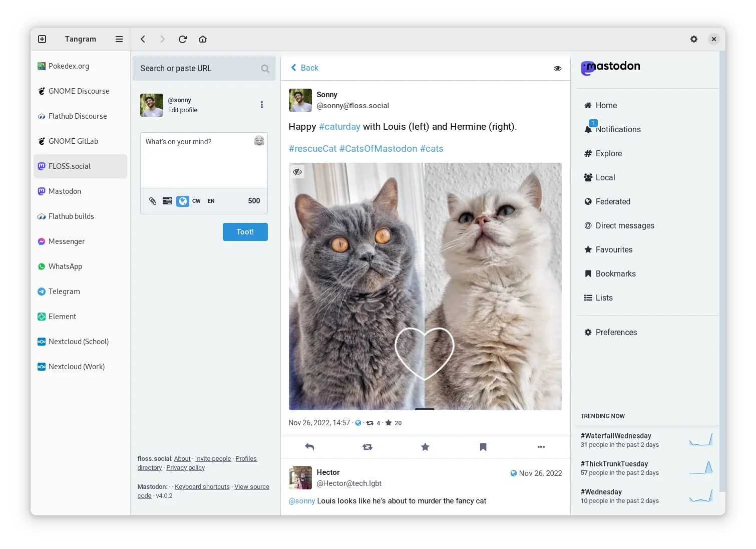
Task: Click the Search or paste URL field
Action: tap(199, 69)
